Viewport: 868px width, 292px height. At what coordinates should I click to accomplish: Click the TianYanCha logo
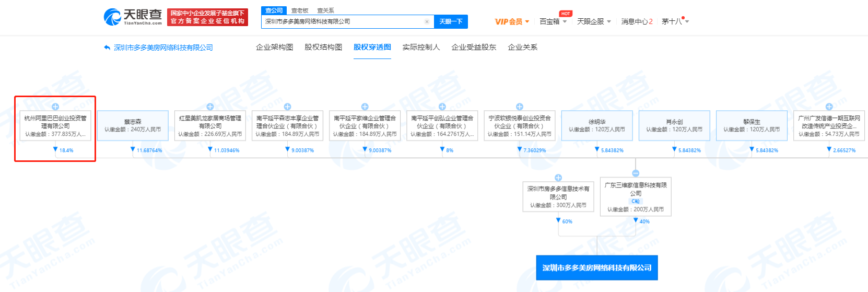(133, 17)
